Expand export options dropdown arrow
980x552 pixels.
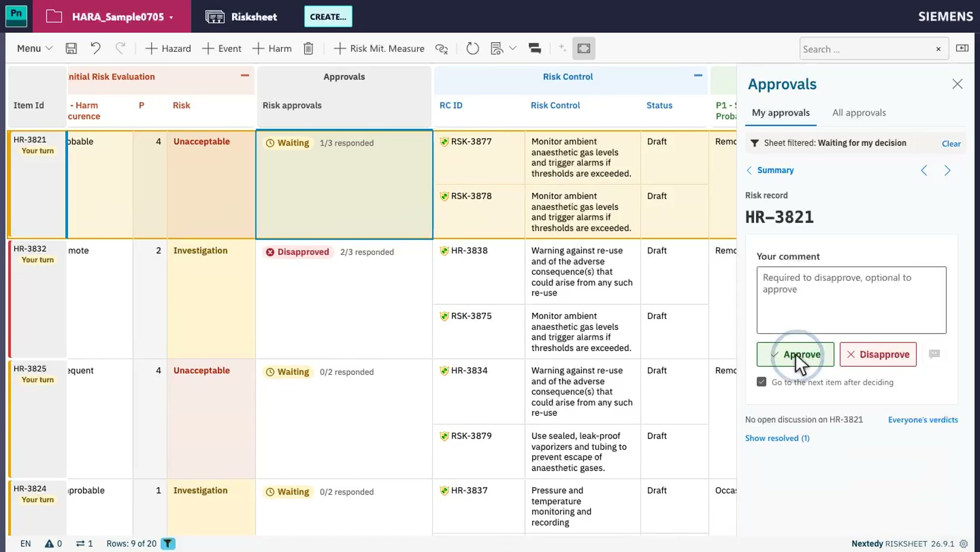[513, 48]
